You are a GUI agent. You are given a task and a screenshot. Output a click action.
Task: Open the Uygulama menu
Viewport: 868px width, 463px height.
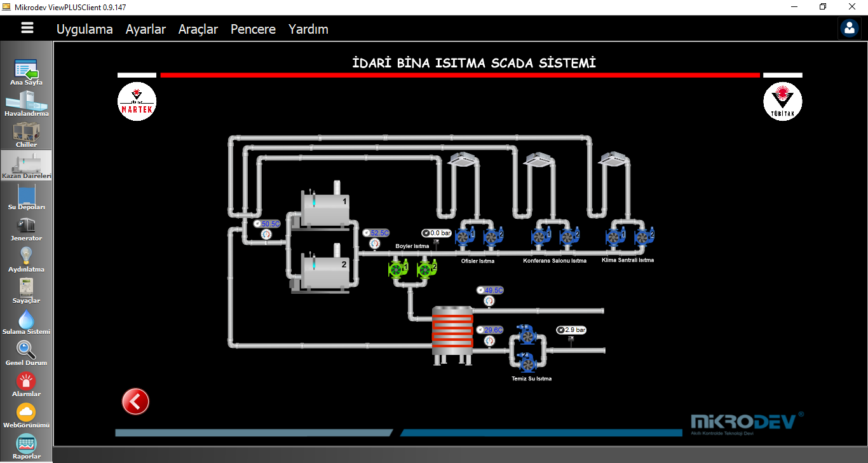coord(85,29)
